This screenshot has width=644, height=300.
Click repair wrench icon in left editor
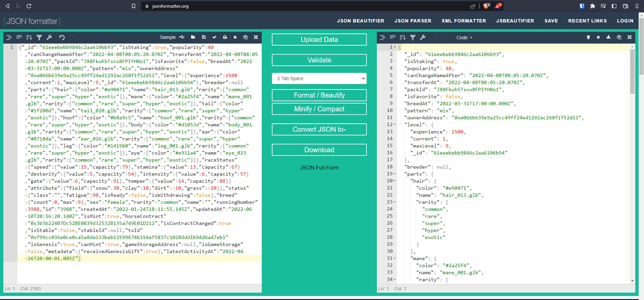pyautogui.click(x=49, y=38)
